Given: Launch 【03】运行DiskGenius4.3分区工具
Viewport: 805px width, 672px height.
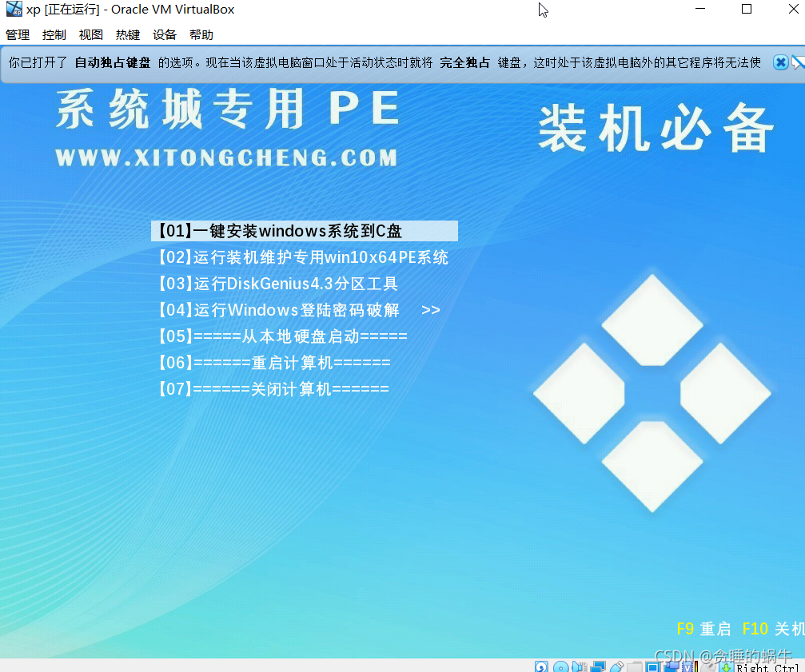Looking at the screenshot, I should (277, 284).
